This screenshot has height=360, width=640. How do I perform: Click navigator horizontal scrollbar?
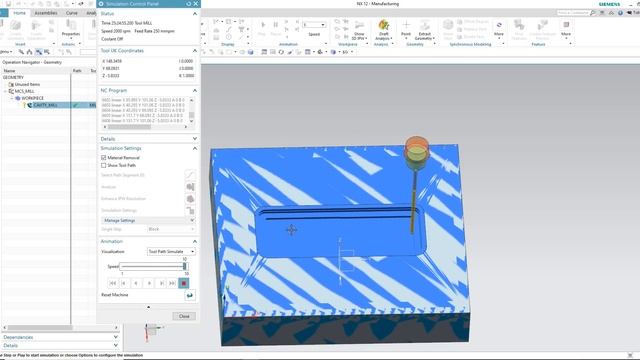pyautogui.click(x=40, y=327)
